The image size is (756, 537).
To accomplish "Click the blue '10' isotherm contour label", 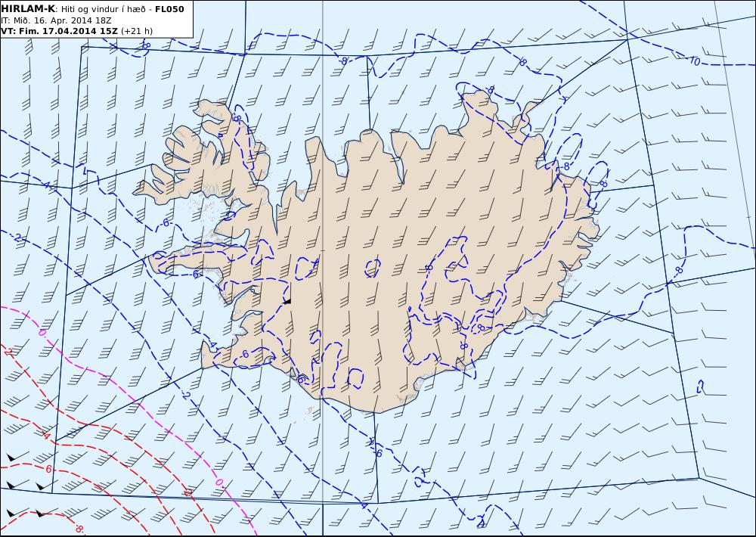I will coord(695,61).
